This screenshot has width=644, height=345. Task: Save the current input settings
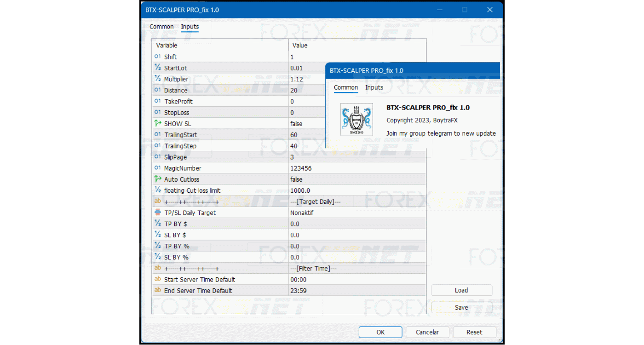[461, 307]
